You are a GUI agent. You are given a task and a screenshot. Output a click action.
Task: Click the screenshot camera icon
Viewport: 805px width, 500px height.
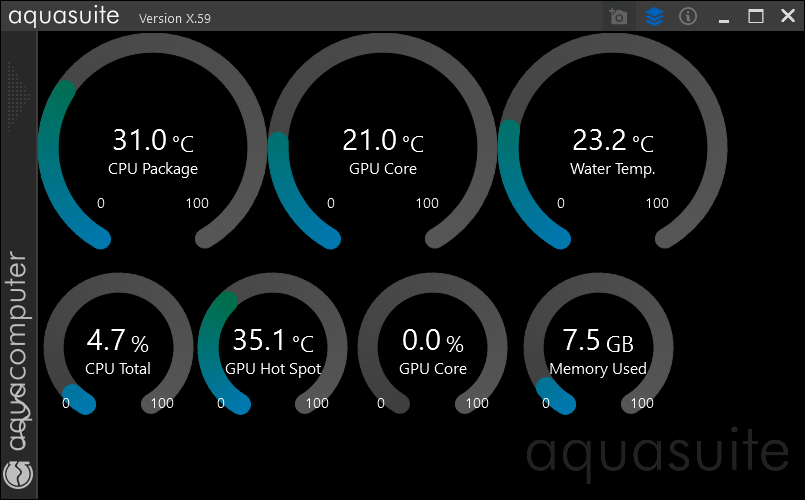(x=619, y=17)
